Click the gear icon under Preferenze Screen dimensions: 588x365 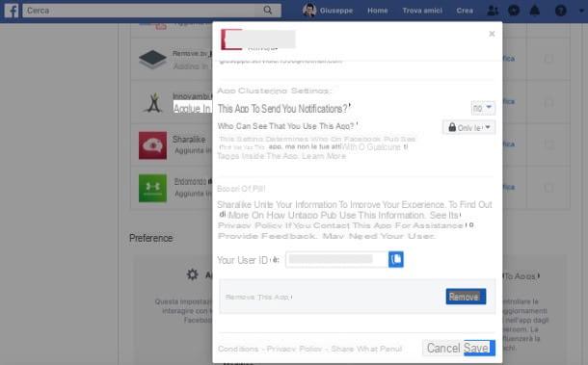193,274
